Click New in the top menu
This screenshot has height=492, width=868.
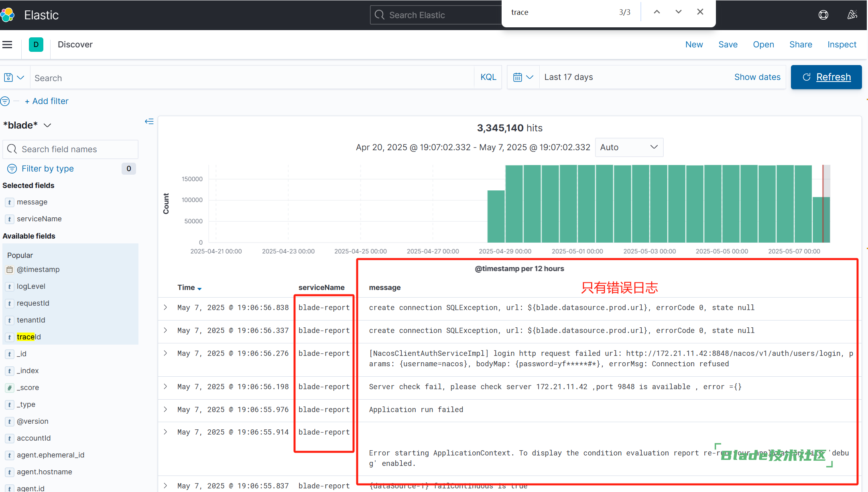coord(694,45)
